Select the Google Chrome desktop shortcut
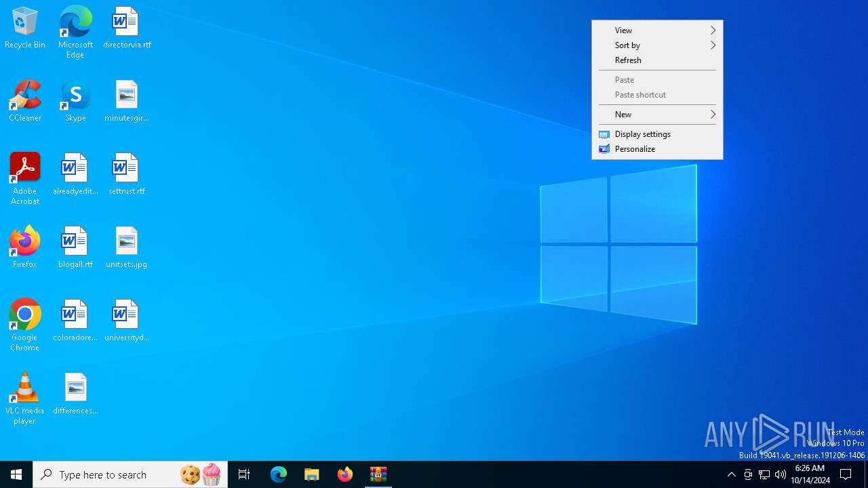Screen dimensions: 868x488 [25, 325]
